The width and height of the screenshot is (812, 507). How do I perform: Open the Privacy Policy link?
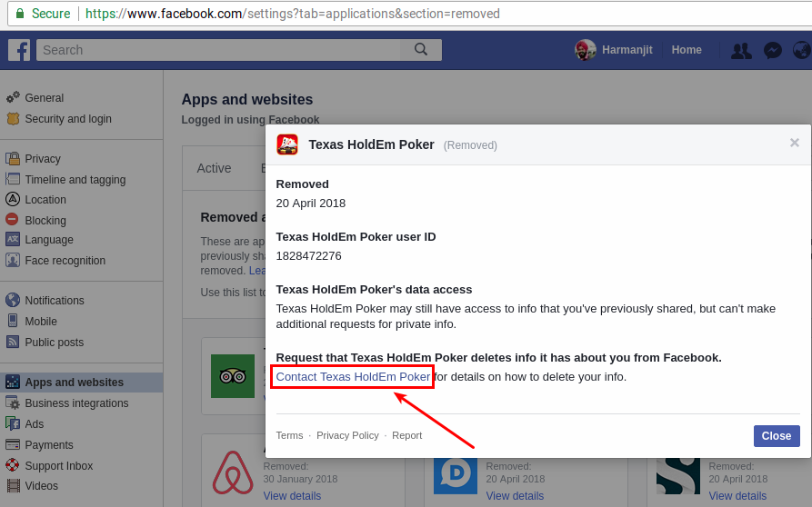tap(347, 435)
